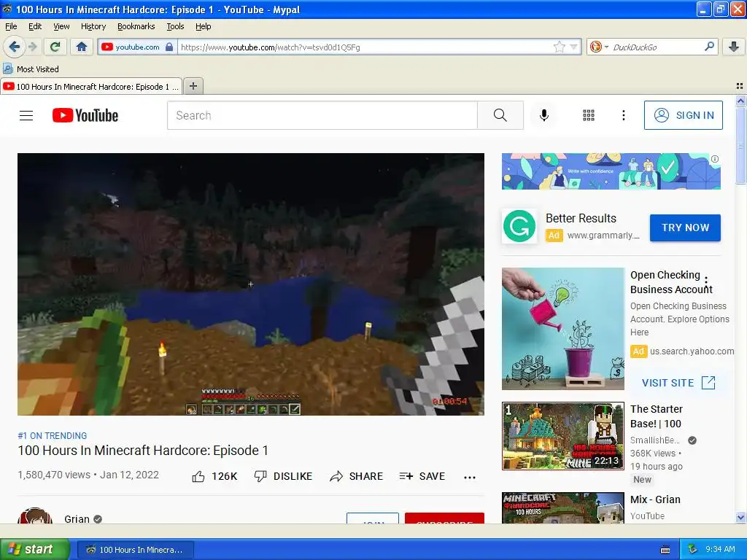The image size is (747, 560).
Task: Click the ad info icon on banner
Action: (715, 159)
